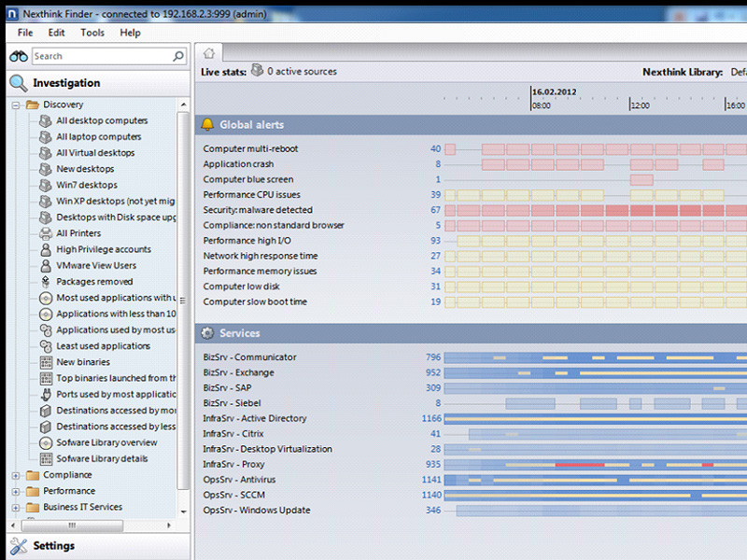Click the tree vertical scrollbar thumb

tap(182, 301)
